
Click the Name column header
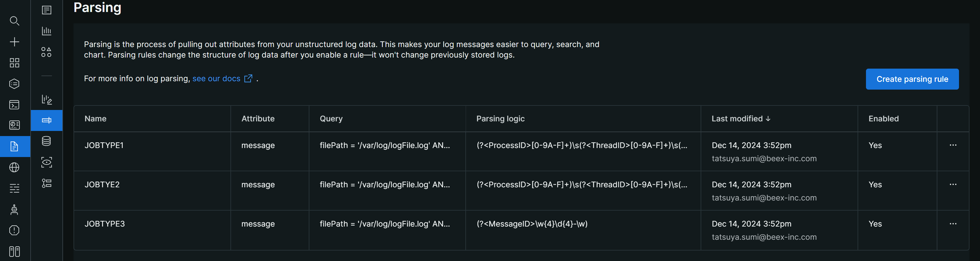coord(95,119)
